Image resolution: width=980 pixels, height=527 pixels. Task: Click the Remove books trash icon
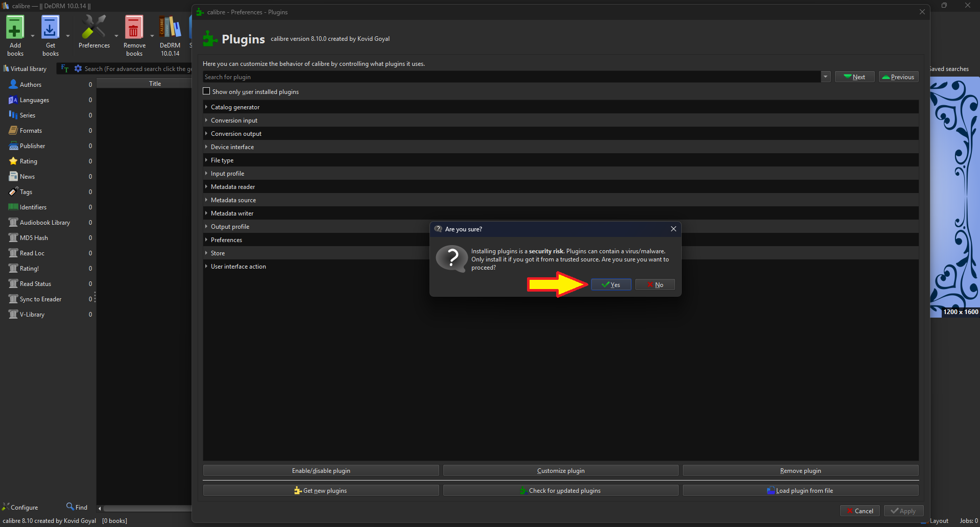click(x=134, y=28)
